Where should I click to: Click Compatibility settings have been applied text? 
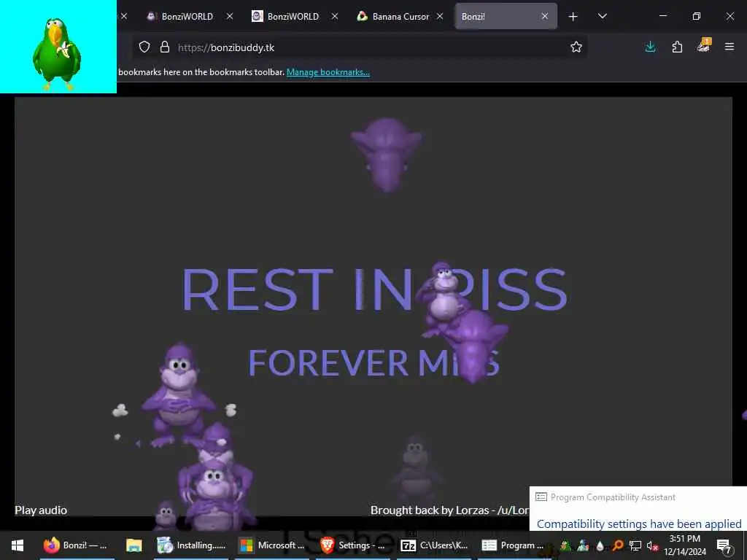click(x=639, y=524)
